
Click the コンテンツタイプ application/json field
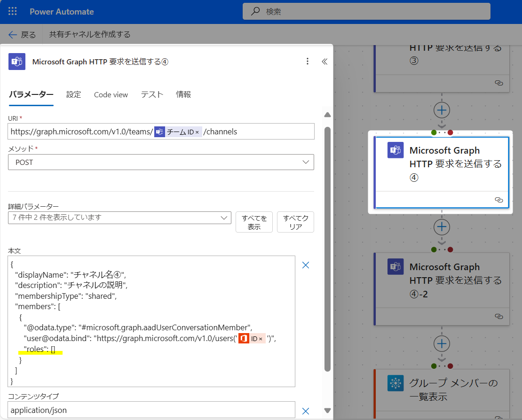click(151, 410)
